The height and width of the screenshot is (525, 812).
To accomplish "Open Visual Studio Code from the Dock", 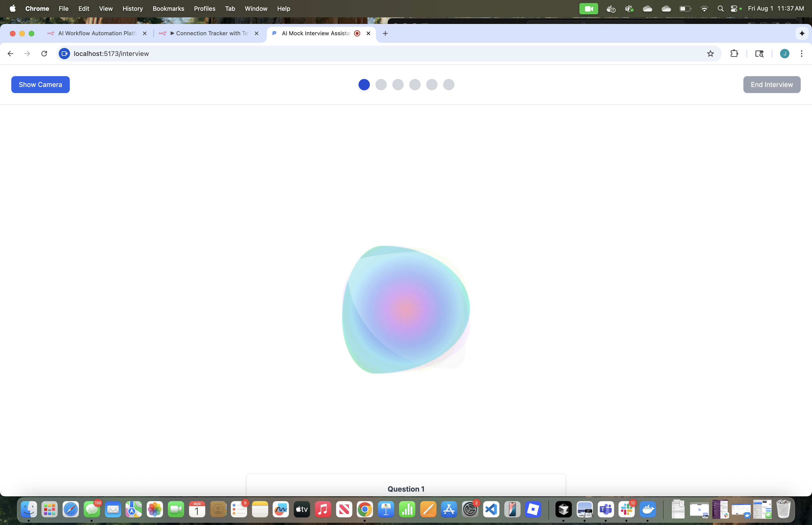I will 491,509.
